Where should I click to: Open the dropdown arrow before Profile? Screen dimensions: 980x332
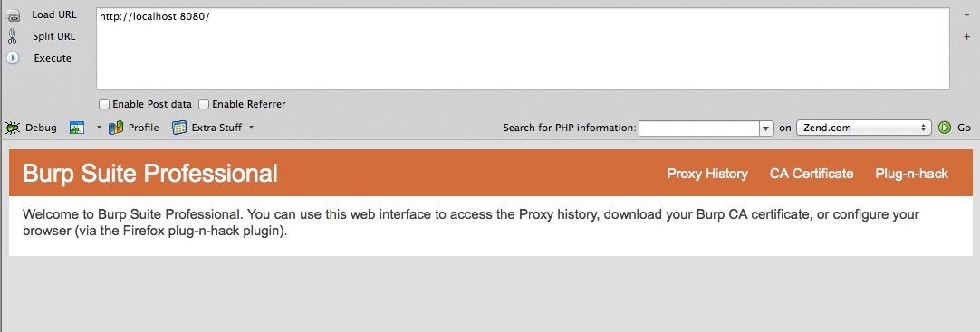(x=99, y=128)
